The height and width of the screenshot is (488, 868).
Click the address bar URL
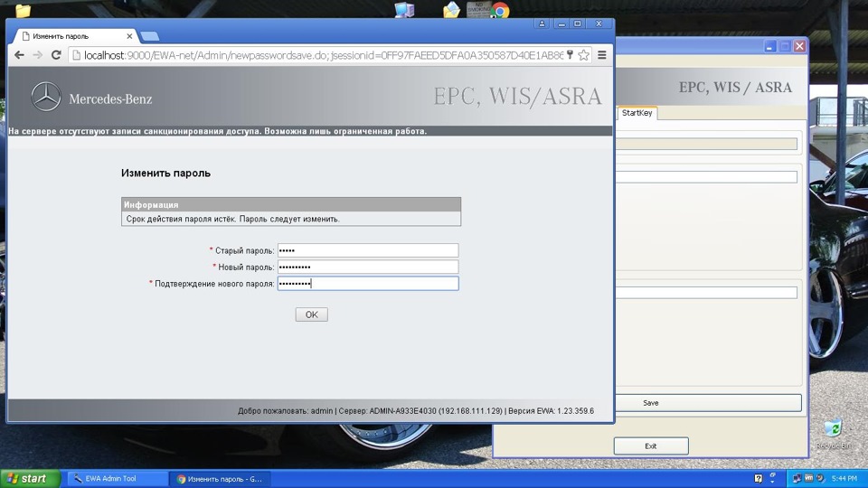pos(324,55)
